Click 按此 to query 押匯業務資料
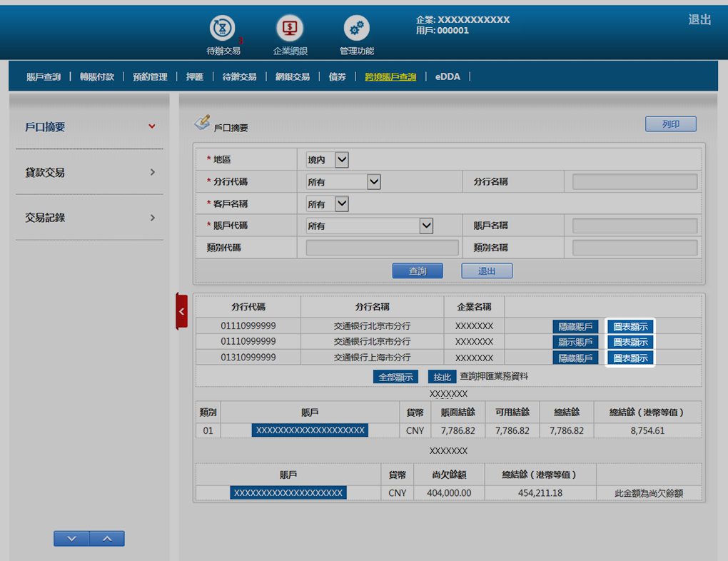 (442, 377)
